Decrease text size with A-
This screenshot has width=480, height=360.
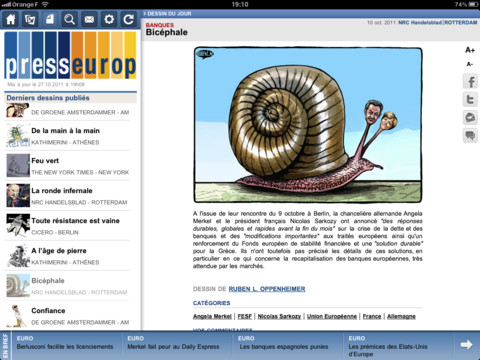click(x=470, y=64)
